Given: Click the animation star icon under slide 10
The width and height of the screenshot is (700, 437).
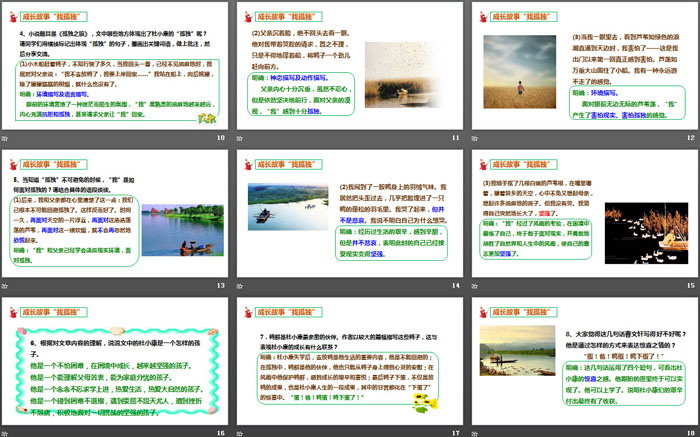Looking at the screenshot, I should click(4, 138).
